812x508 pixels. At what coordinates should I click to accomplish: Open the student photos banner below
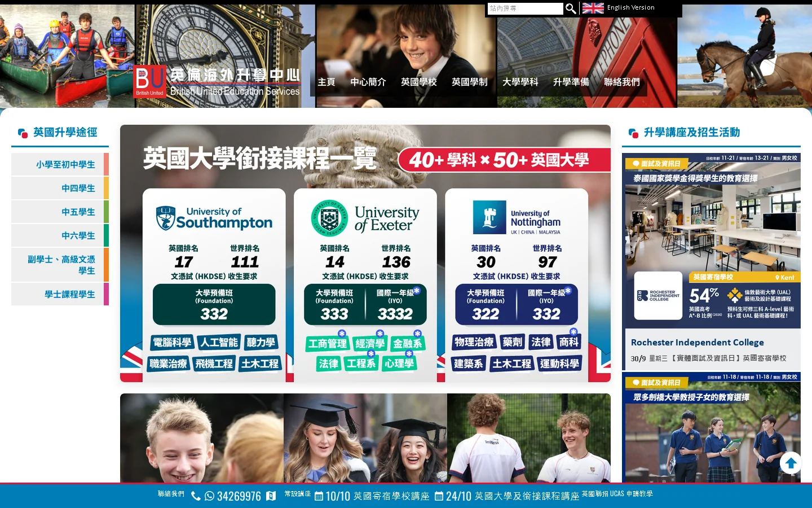365,438
